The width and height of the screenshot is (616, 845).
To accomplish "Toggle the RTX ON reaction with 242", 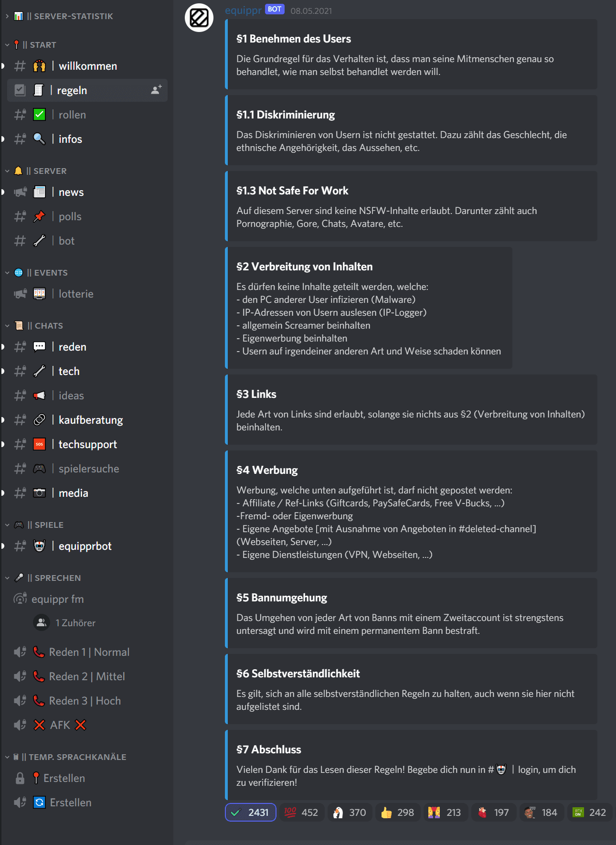I will 590,813.
